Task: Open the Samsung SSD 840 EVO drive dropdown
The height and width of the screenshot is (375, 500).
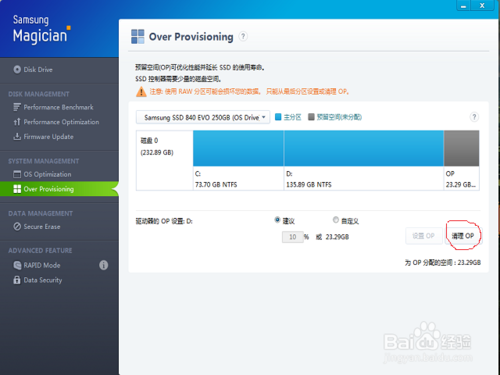Action: tap(203, 117)
